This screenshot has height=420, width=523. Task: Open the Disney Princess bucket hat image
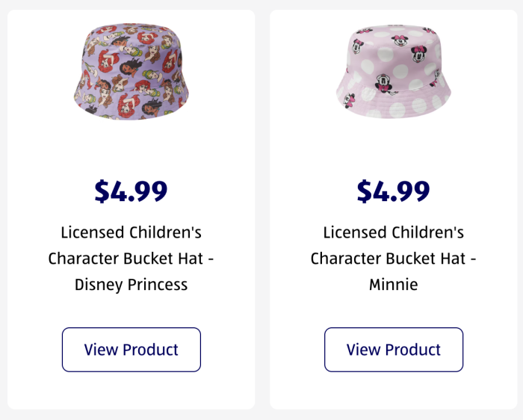pyautogui.click(x=131, y=72)
